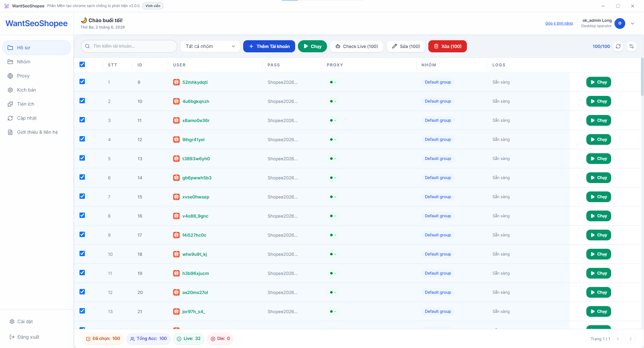Click the magnifier icon in the search box
The height and width of the screenshot is (348, 644).
click(88, 46)
